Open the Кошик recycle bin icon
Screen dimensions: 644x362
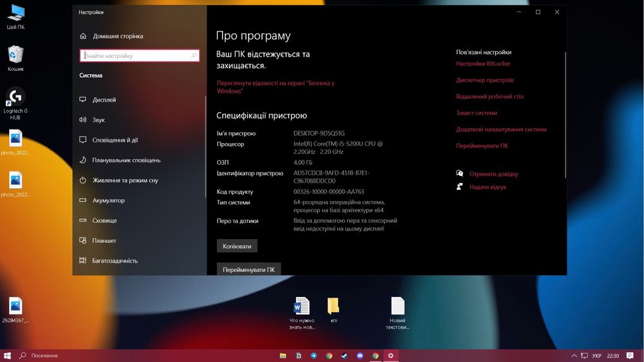pos(15,59)
